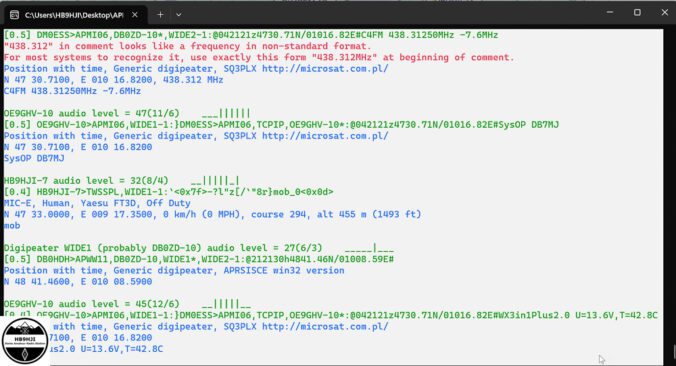This screenshot has height=366, width=676.
Task: Click the bottom "U=13.6V,T=42.8C" comment line
Action: point(106,349)
